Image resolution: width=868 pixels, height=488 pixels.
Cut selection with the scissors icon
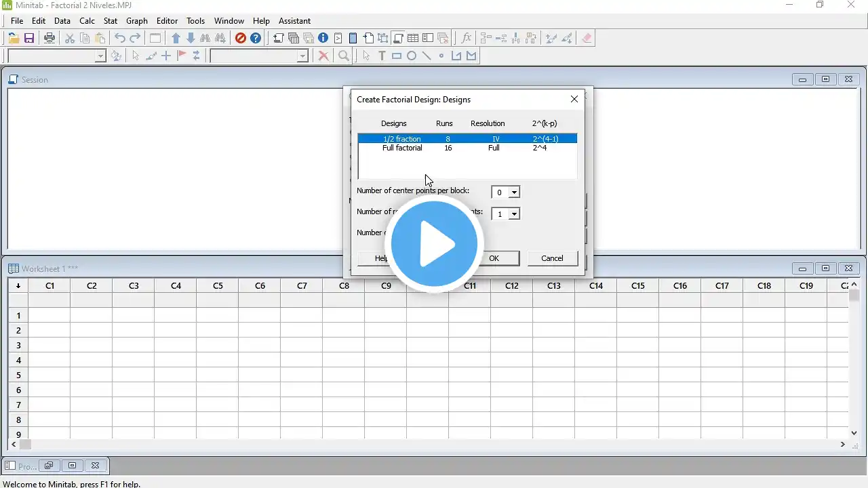[70, 39]
